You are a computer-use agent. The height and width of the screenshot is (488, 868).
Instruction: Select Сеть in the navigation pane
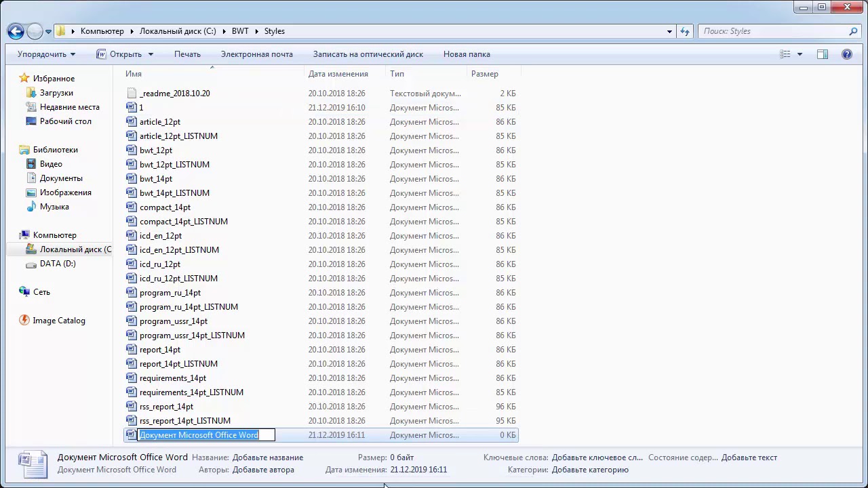pyautogui.click(x=41, y=292)
